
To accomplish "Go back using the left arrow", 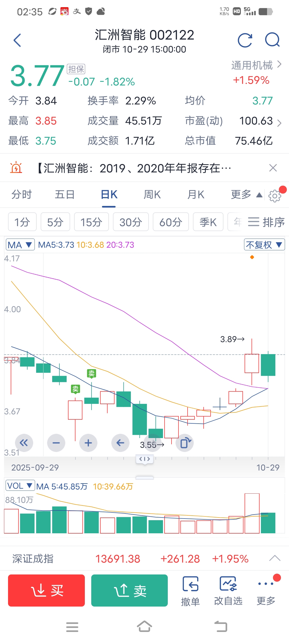I will tap(17, 40).
